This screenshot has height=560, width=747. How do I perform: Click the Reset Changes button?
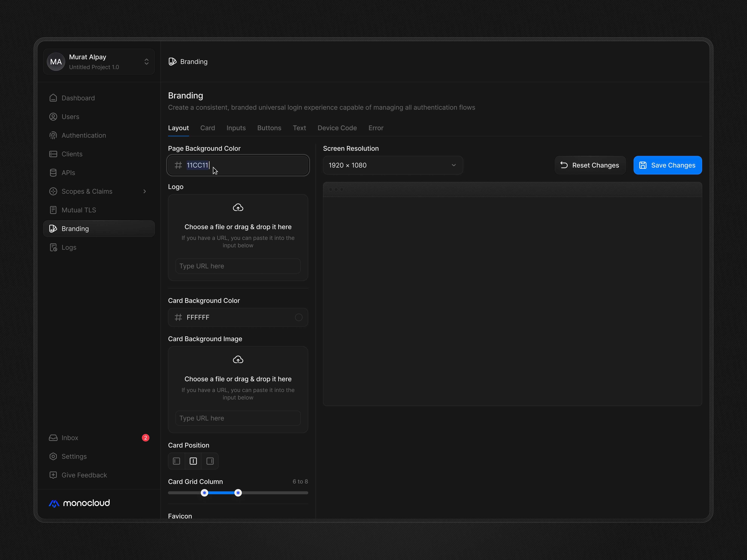pyautogui.click(x=590, y=165)
